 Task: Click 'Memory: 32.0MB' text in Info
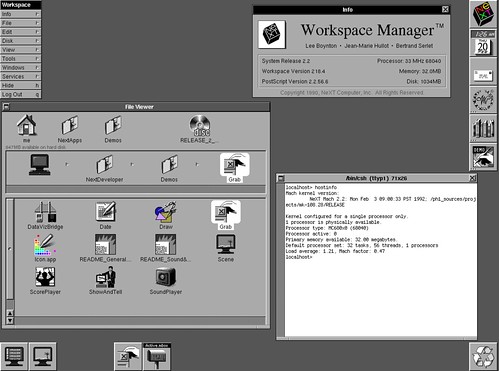coord(420,71)
